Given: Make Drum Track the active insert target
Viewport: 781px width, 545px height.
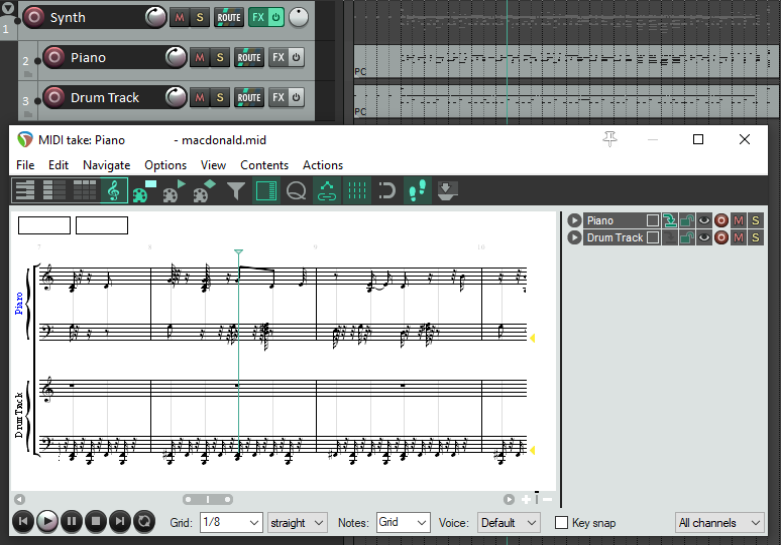Looking at the screenshot, I should [x=669, y=238].
